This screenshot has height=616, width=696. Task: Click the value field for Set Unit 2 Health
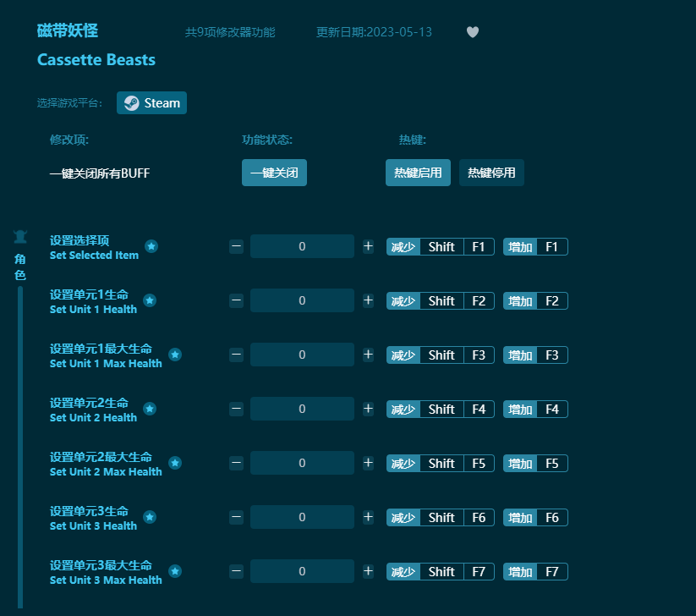(302, 409)
